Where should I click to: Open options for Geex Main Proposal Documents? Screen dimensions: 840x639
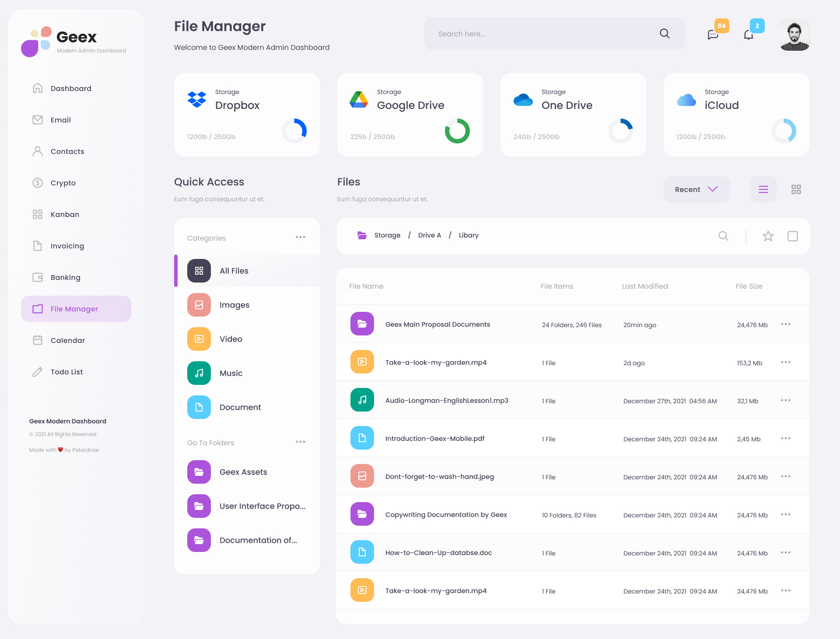786,324
